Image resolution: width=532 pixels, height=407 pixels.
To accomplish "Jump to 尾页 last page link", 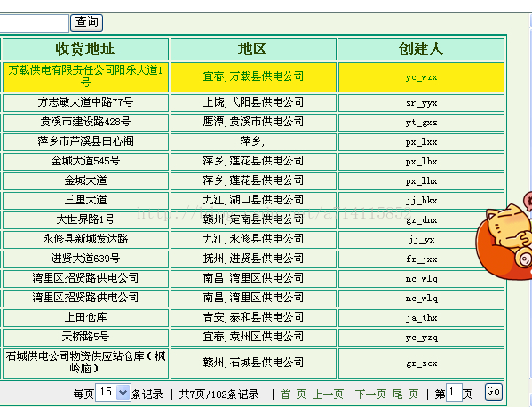I will coord(405,395).
